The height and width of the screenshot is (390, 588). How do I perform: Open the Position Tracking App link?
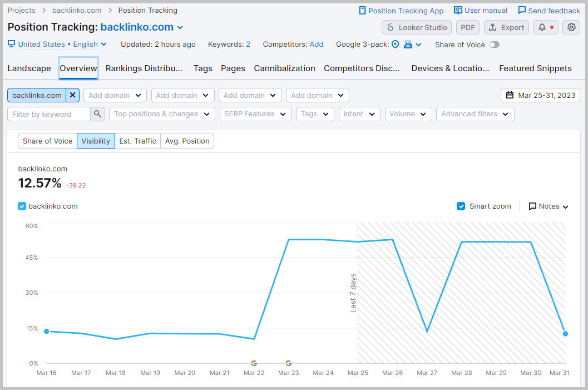401,11
